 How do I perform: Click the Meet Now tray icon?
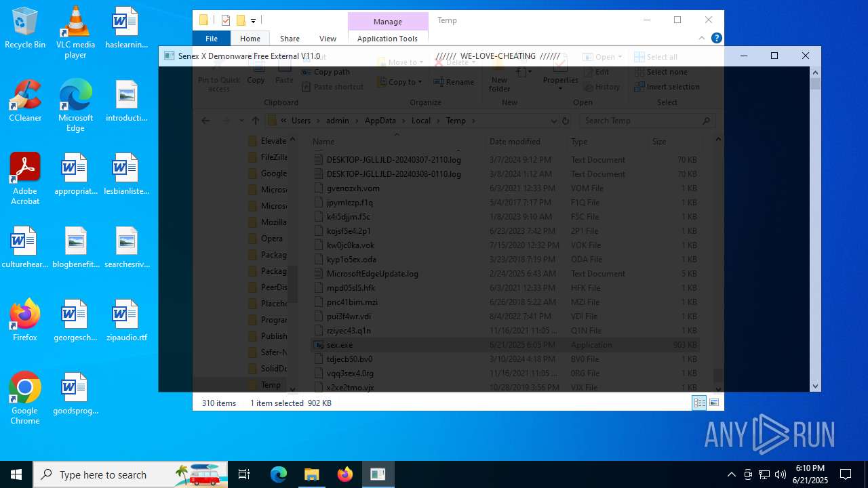[748, 474]
